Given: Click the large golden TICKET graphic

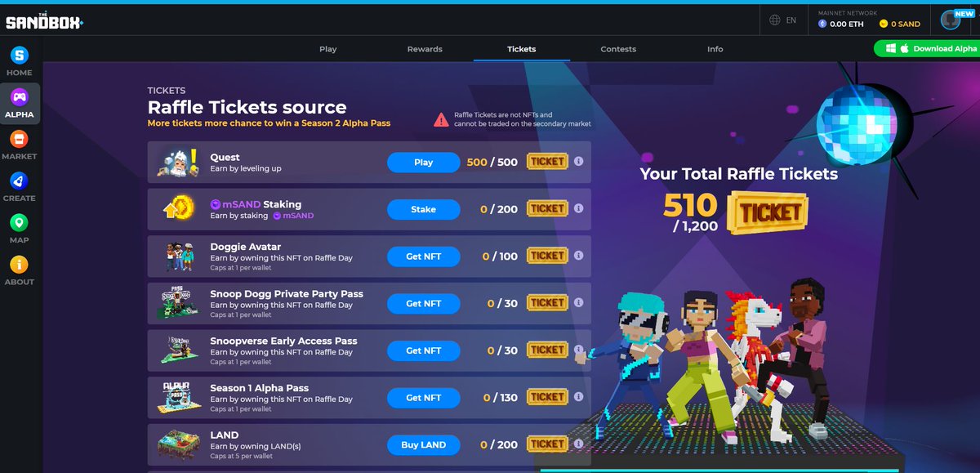Looking at the screenshot, I should click(768, 212).
